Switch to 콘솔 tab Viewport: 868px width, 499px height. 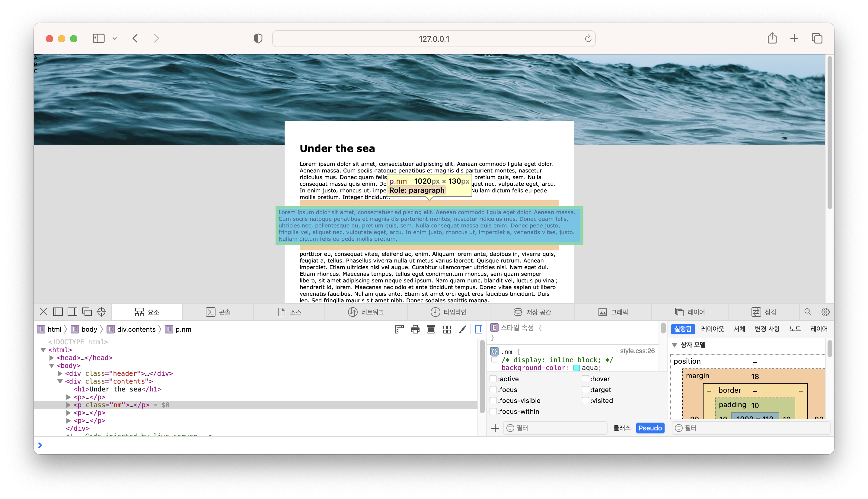(x=218, y=312)
